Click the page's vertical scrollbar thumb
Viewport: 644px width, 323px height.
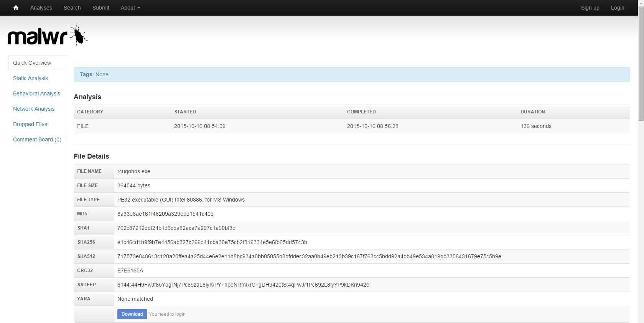click(x=641, y=63)
